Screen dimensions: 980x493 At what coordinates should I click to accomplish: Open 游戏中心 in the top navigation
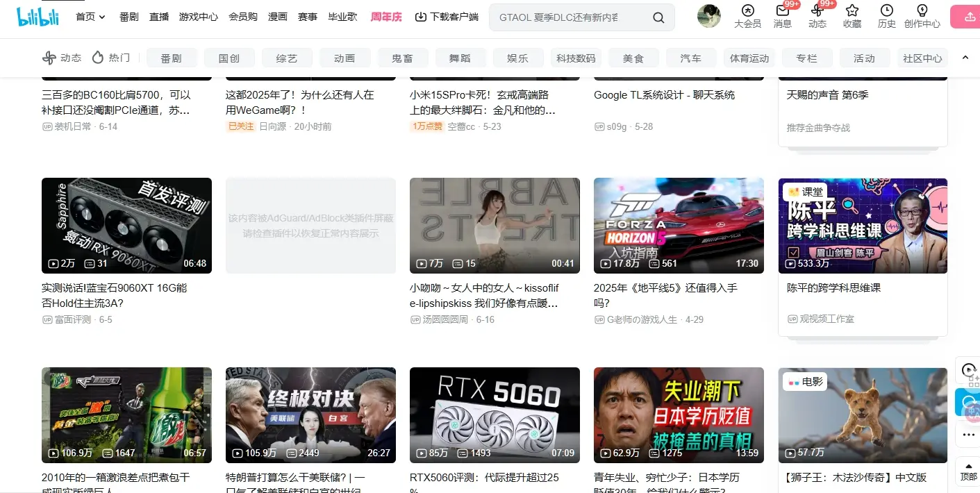[199, 17]
